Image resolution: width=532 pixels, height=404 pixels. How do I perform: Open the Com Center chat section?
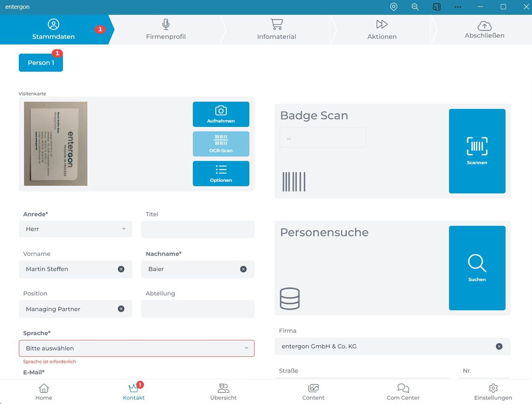coord(403,392)
